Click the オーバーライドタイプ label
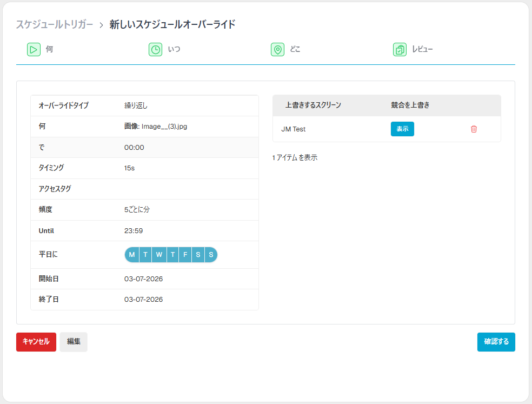This screenshot has width=532, height=404. [x=63, y=105]
